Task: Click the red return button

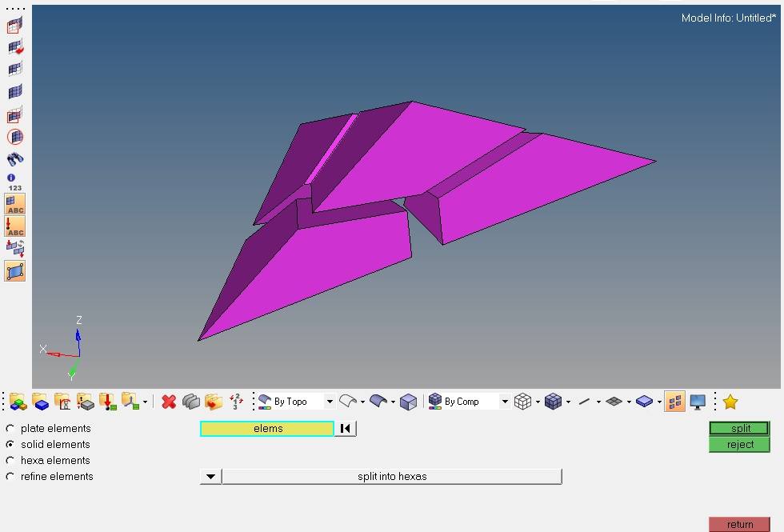Action: [x=739, y=525]
